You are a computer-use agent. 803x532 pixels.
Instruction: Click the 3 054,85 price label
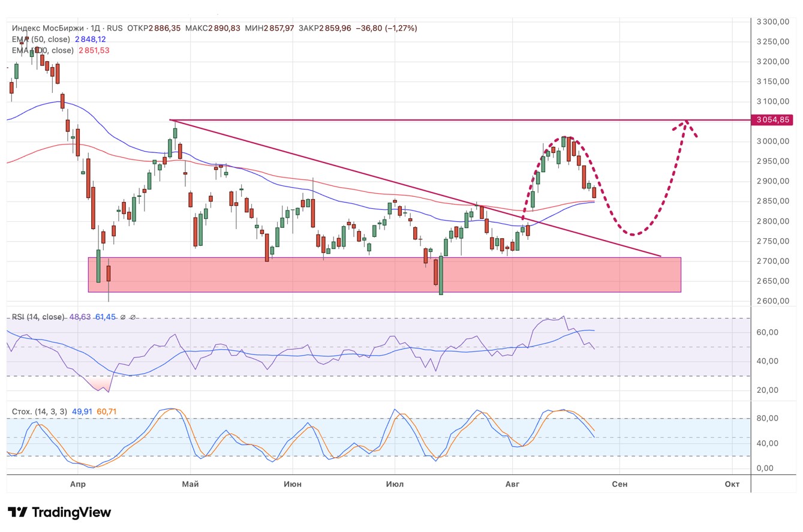pyautogui.click(x=774, y=120)
